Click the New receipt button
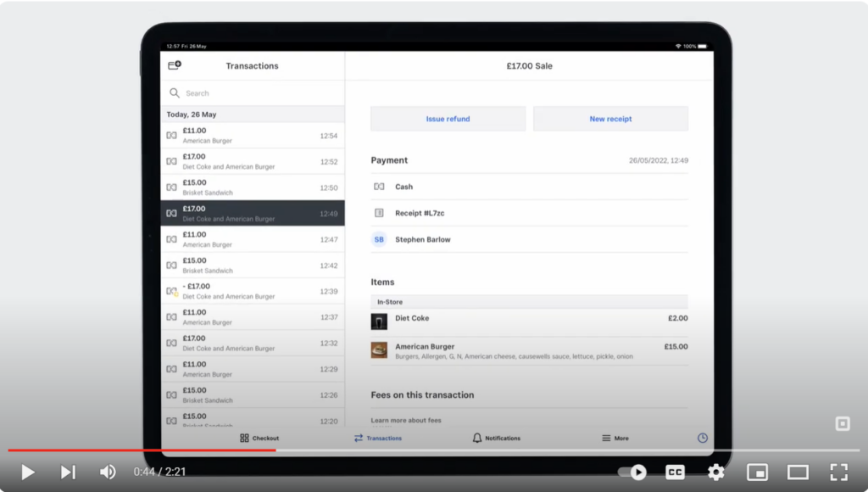 coord(610,119)
